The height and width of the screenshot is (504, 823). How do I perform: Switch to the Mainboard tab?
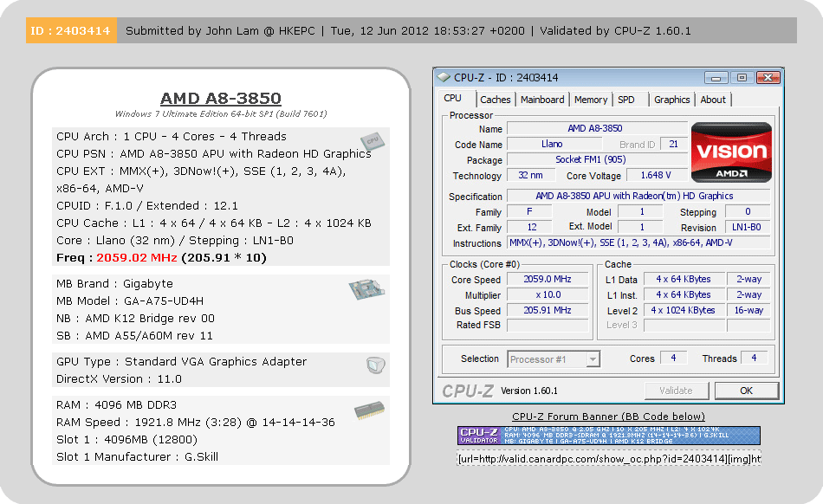(x=542, y=100)
